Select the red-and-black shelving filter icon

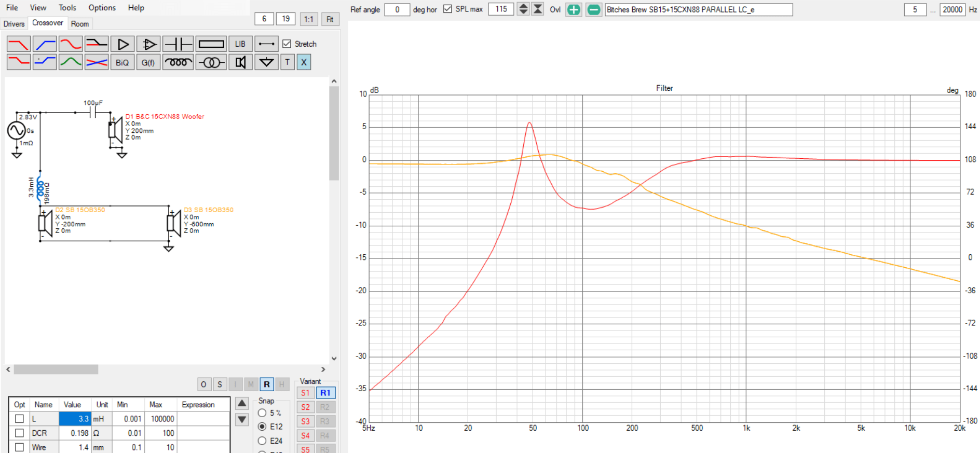point(97,44)
